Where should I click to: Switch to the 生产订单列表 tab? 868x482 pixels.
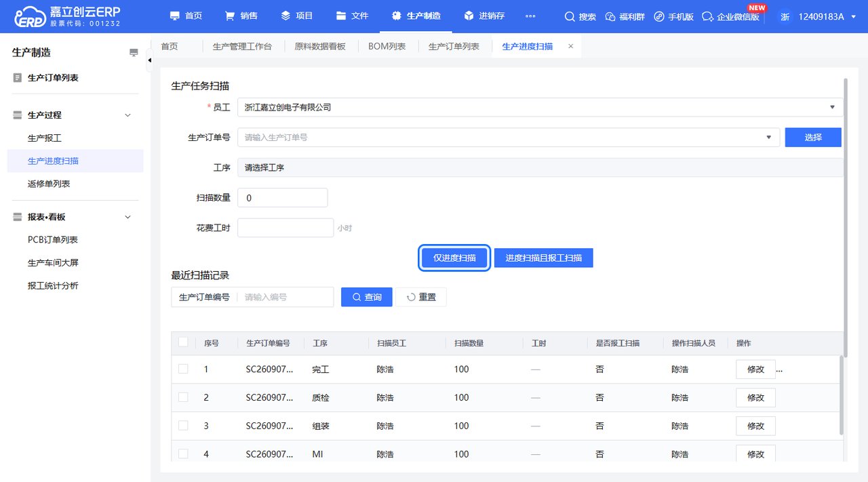[454, 46]
